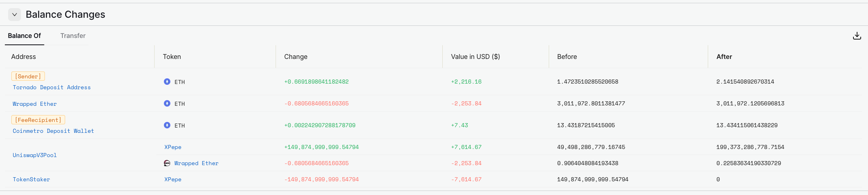Click the Value in USD column header

pos(475,57)
